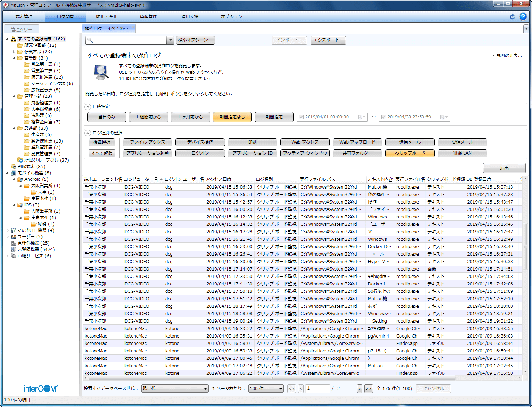Click the magnifier icon in search box
Screen dimensions: 532x407
point(90,40)
